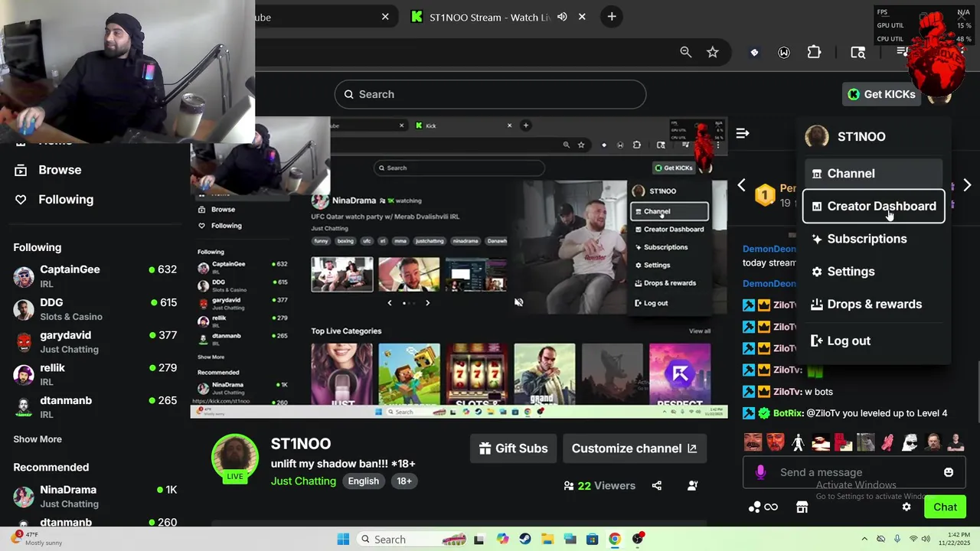The width and height of the screenshot is (980, 551).
Task: Open dtanmanb in the Following list
Action: pyautogui.click(x=95, y=407)
